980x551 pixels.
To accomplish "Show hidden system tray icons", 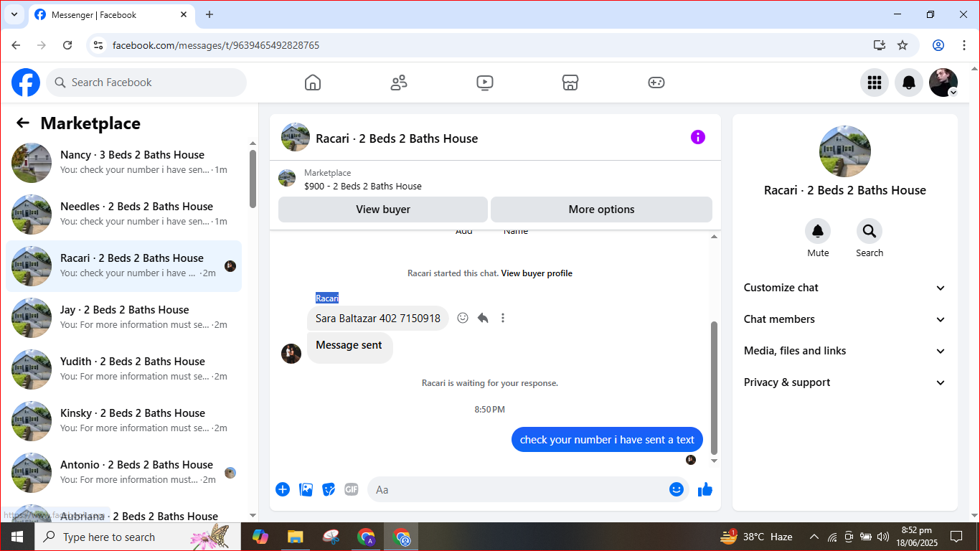I will [x=814, y=537].
